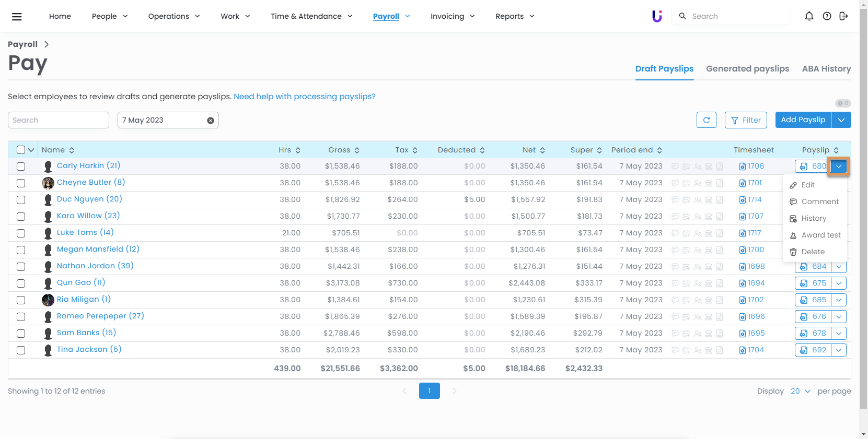Select the Luke Toms row checkbox
The width and height of the screenshot is (868, 439).
tap(21, 233)
